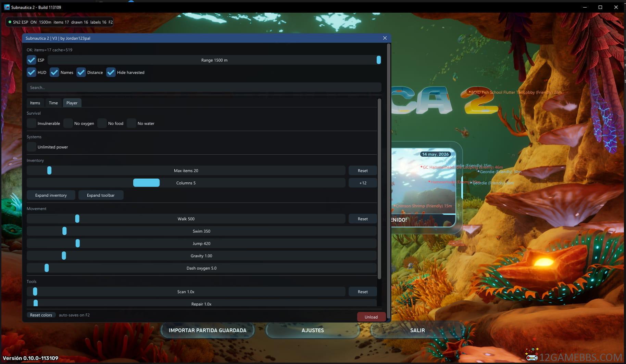626x364 pixels.
Task: Tick the No water checkbox
Action: (132, 123)
